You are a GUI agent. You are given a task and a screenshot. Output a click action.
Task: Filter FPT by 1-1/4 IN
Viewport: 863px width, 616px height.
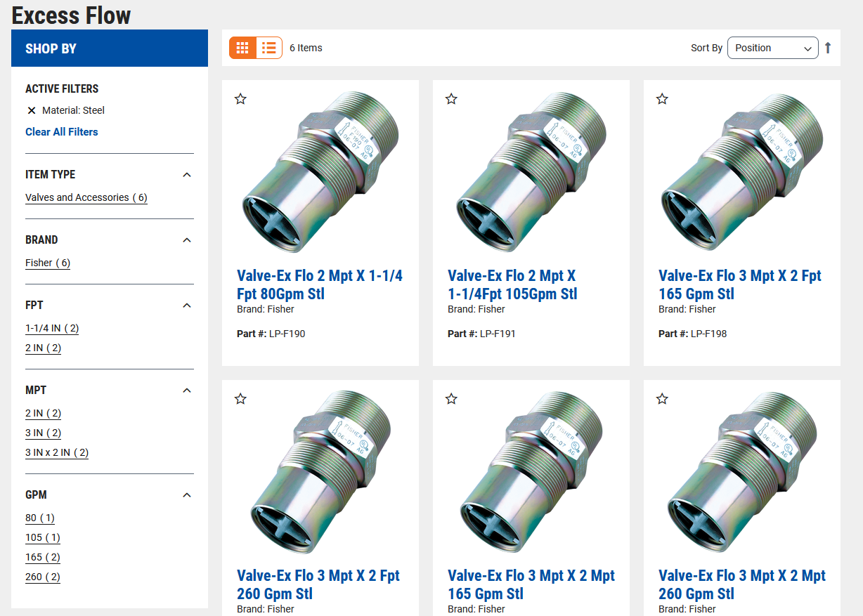coord(52,328)
